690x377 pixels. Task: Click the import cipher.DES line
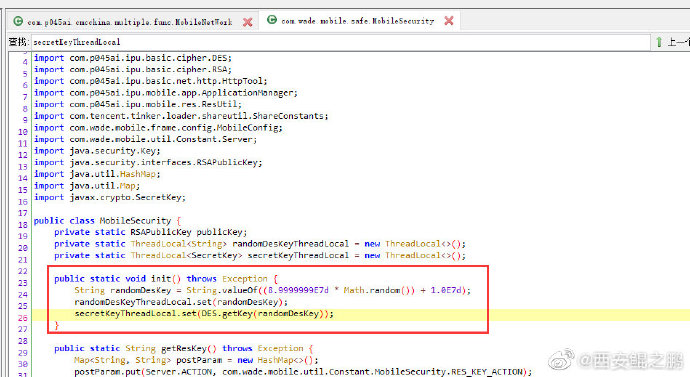click(132, 58)
